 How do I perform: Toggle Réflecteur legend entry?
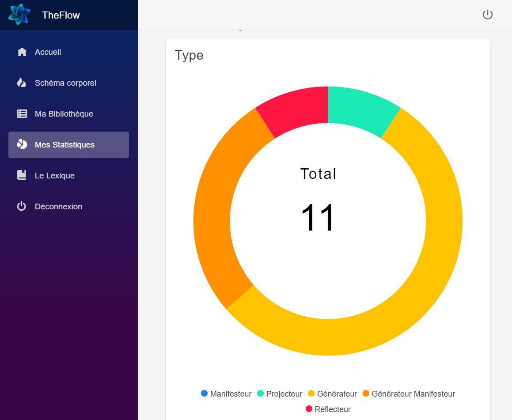[328, 409]
